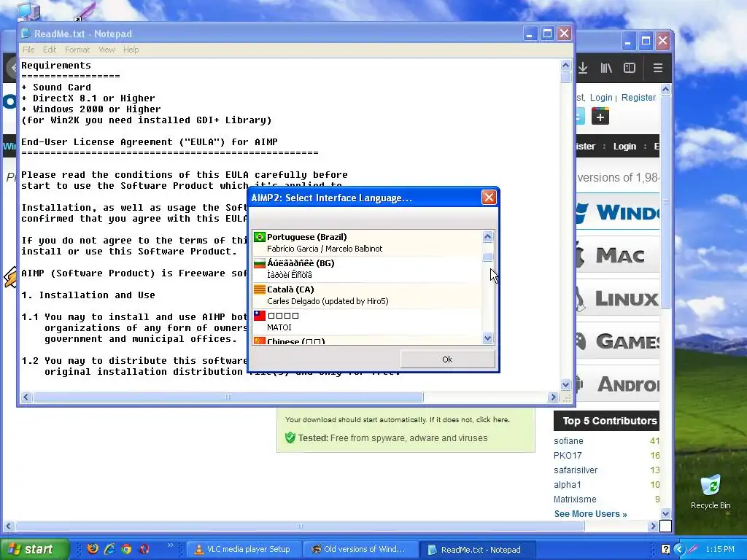Viewport: 747px width, 560px height.
Task: Open the Windows Start menu
Action: pyautogui.click(x=33, y=550)
